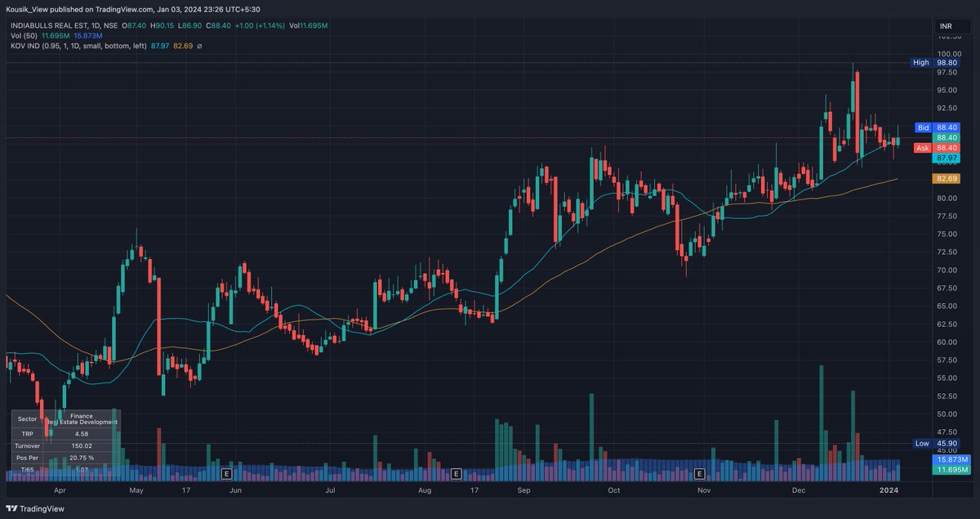Click the Sep label on time axis

click(x=524, y=490)
